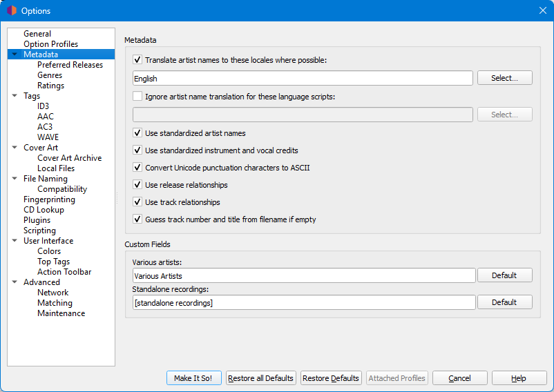Select the User Interface options page
The height and width of the screenshot is (392, 554).
point(48,241)
